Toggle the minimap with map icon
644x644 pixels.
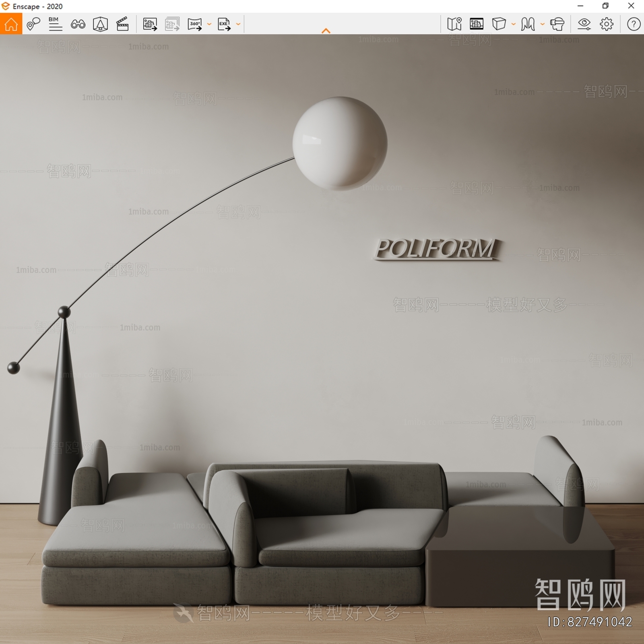coord(454,24)
